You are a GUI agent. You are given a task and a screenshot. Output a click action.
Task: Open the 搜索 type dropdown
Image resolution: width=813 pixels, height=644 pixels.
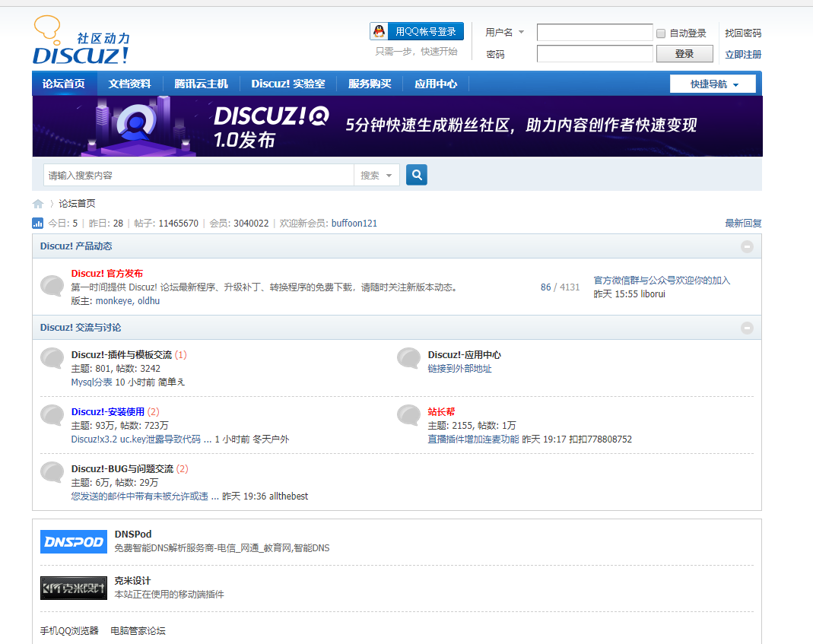point(376,176)
